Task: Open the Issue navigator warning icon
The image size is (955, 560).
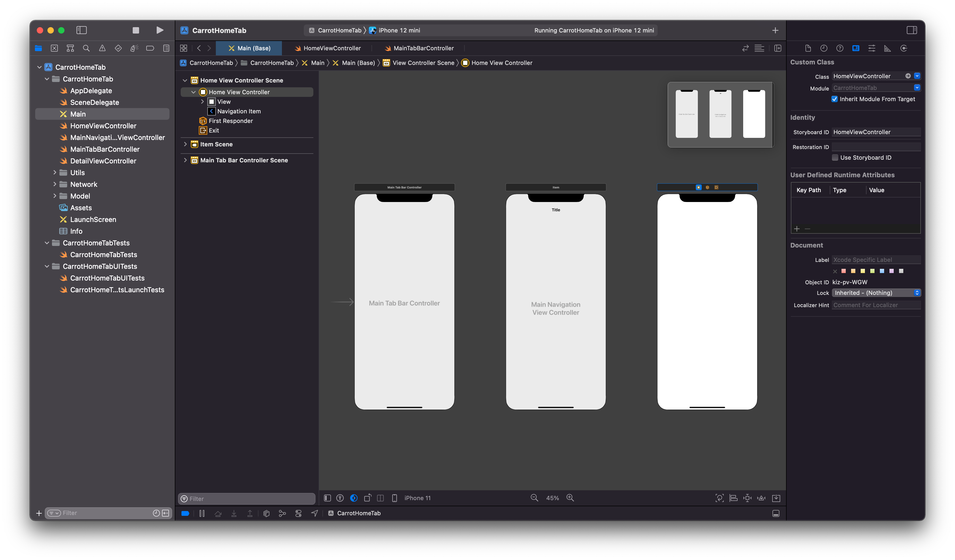Action: pos(102,48)
